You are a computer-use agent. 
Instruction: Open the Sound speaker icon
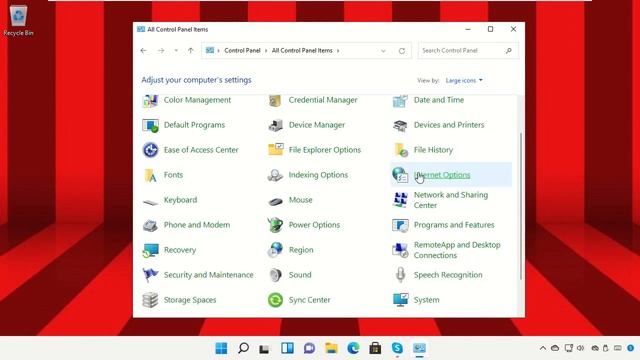click(276, 275)
